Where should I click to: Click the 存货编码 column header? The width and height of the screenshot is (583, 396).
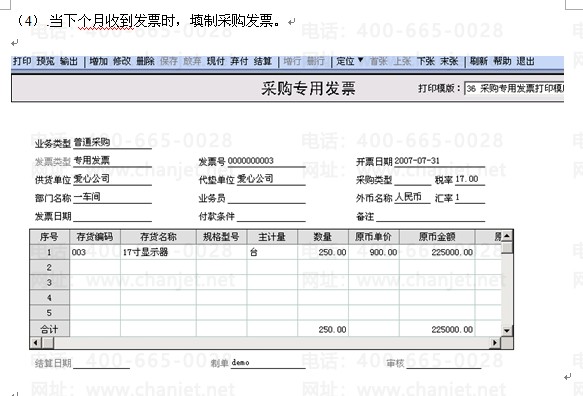[x=95, y=237]
